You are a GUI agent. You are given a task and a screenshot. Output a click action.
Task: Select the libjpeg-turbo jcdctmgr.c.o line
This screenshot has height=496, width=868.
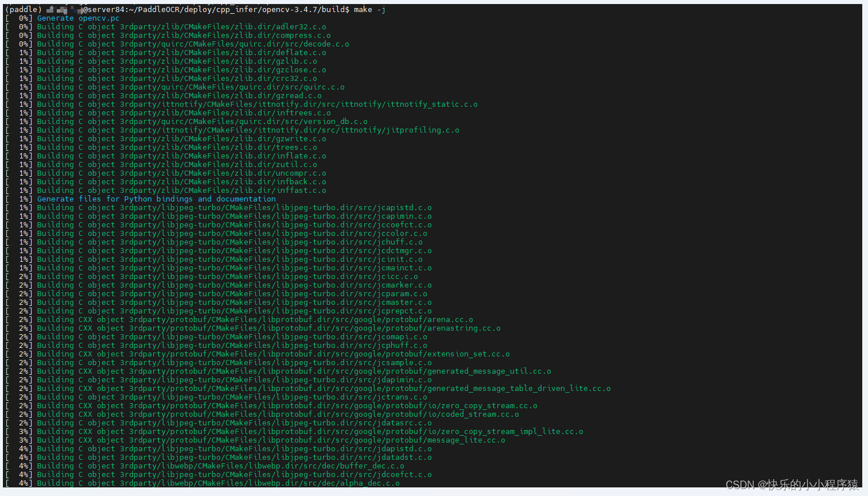coord(219,250)
